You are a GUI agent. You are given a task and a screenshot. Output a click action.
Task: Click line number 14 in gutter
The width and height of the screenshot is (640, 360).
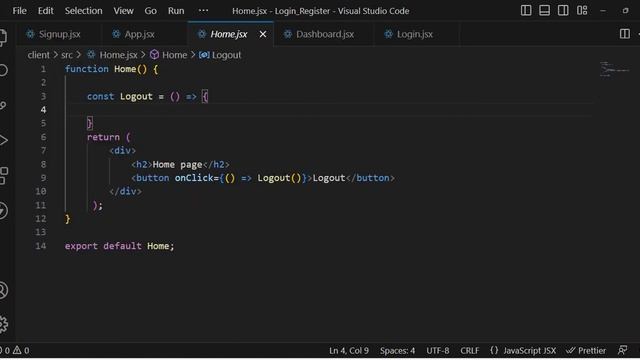coord(41,246)
